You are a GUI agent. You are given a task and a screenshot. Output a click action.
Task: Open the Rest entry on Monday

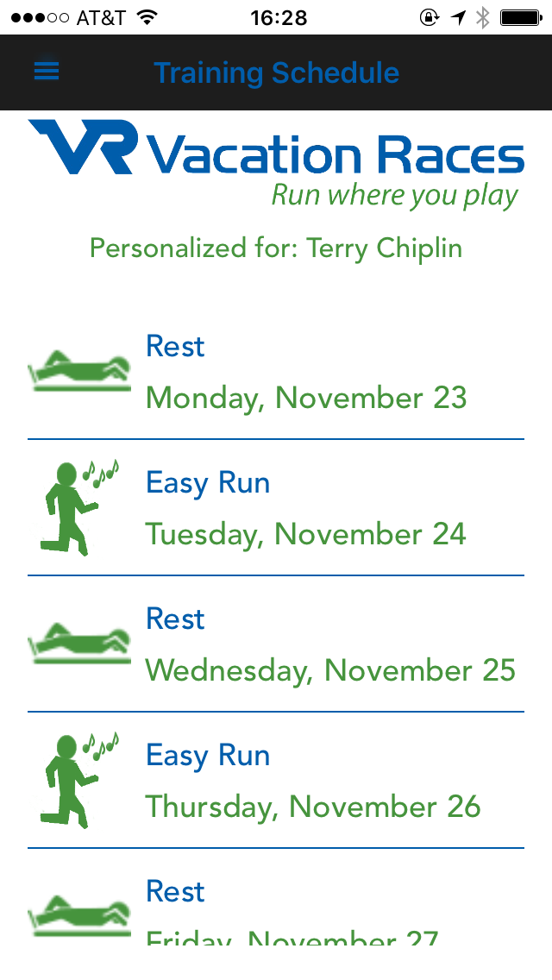175,347
